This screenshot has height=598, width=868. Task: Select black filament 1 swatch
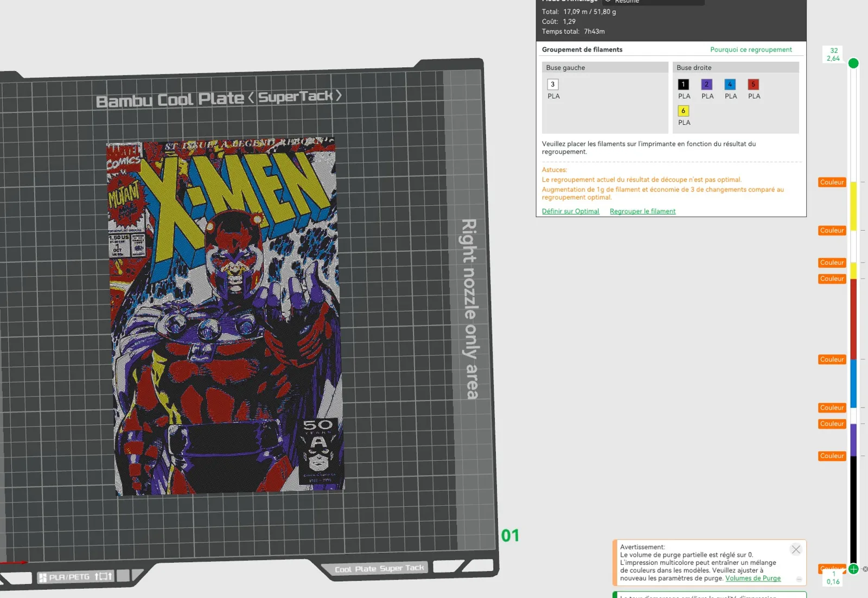[684, 84]
